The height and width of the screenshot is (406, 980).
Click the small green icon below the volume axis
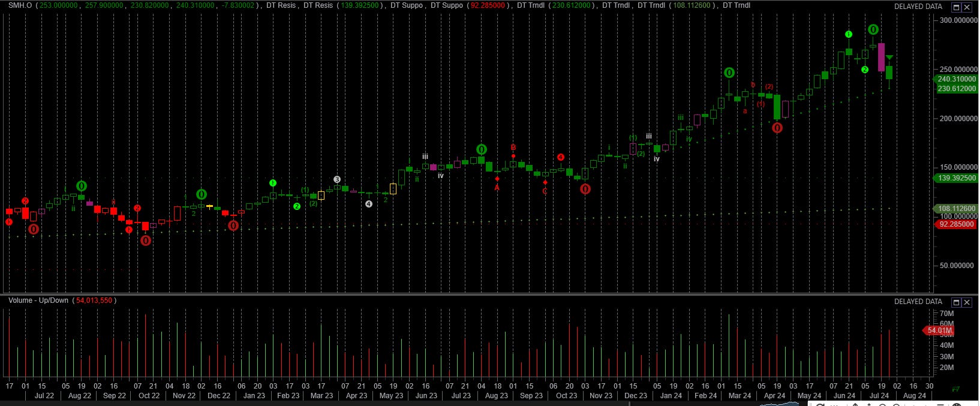[956, 389]
